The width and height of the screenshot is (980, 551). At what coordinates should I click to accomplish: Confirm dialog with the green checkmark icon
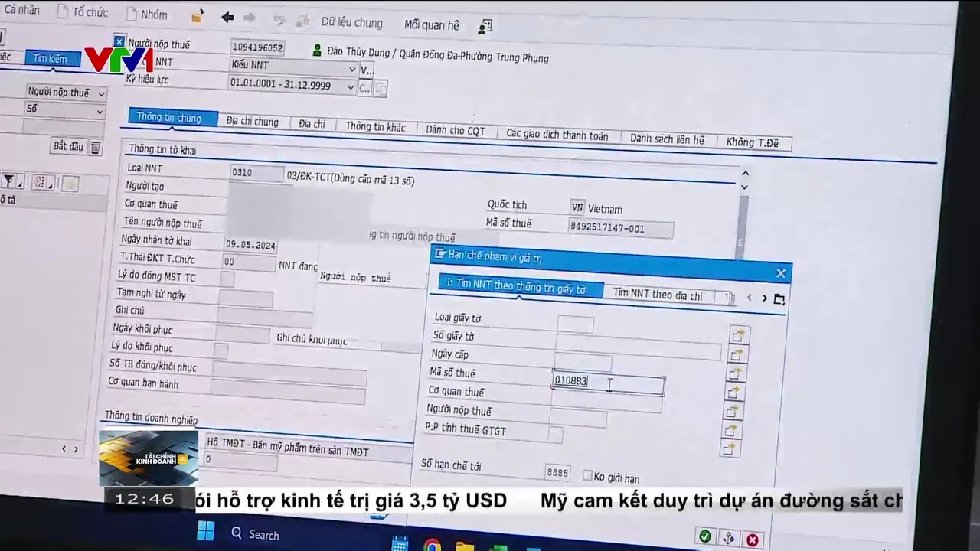click(x=704, y=536)
